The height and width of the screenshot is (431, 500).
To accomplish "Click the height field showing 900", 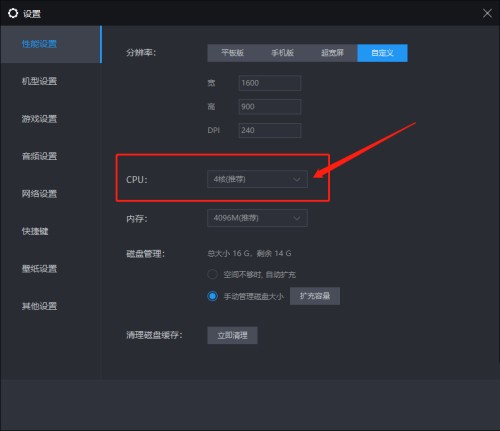I will (x=270, y=107).
